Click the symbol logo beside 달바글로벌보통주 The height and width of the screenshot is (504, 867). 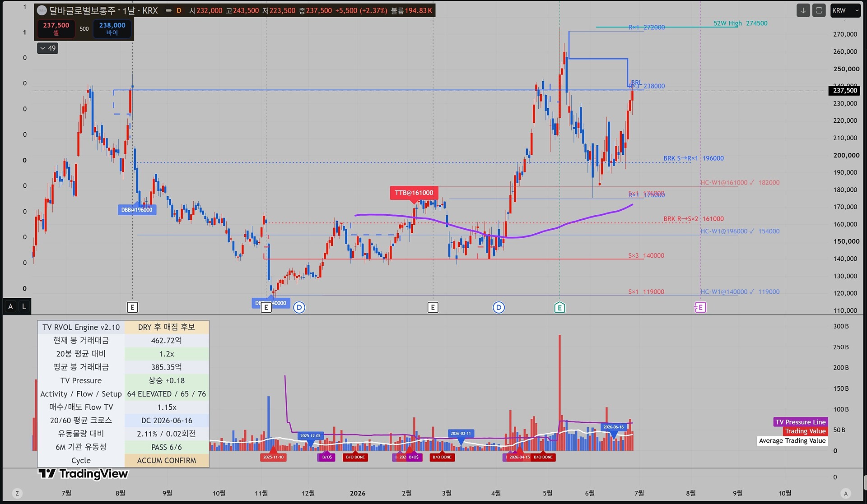[x=42, y=10]
